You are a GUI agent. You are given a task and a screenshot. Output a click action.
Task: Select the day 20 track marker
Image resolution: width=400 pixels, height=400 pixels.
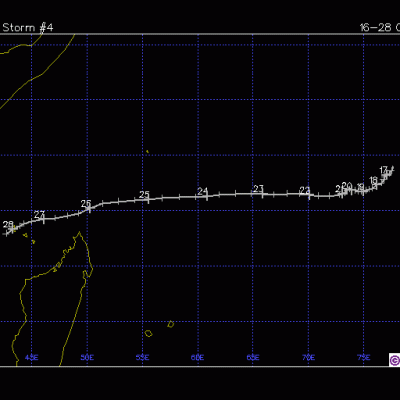click(x=347, y=185)
